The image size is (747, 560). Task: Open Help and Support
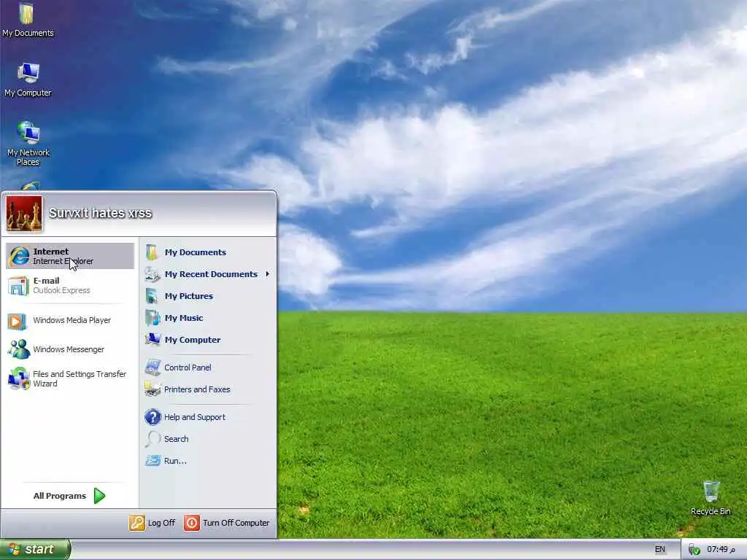click(x=208, y=417)
